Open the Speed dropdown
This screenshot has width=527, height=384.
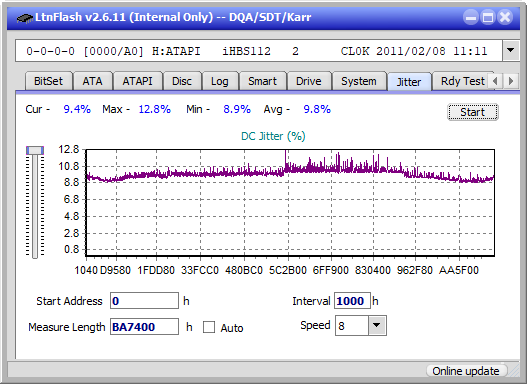coord(377,326)
